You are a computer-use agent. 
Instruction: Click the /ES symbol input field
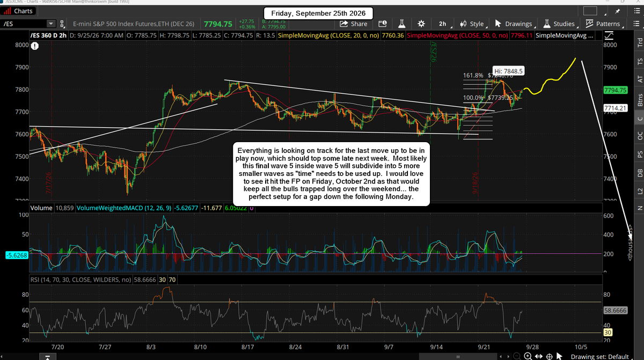pos(24,24)
